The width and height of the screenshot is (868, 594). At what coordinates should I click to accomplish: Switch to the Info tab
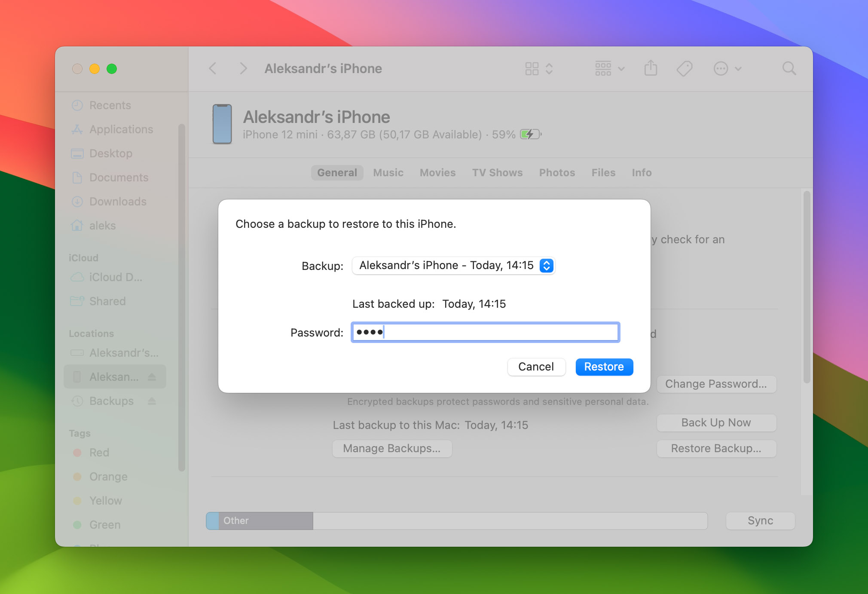point(642,173)
